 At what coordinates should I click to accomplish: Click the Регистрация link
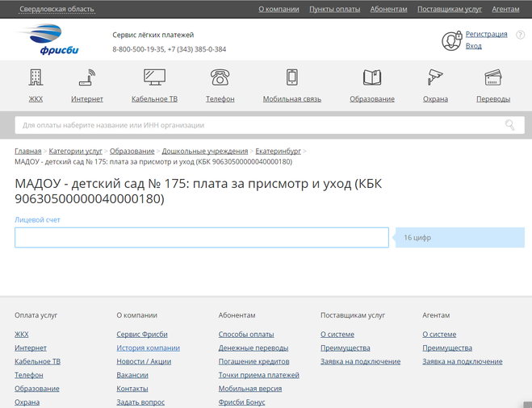[x=486, y=34]
